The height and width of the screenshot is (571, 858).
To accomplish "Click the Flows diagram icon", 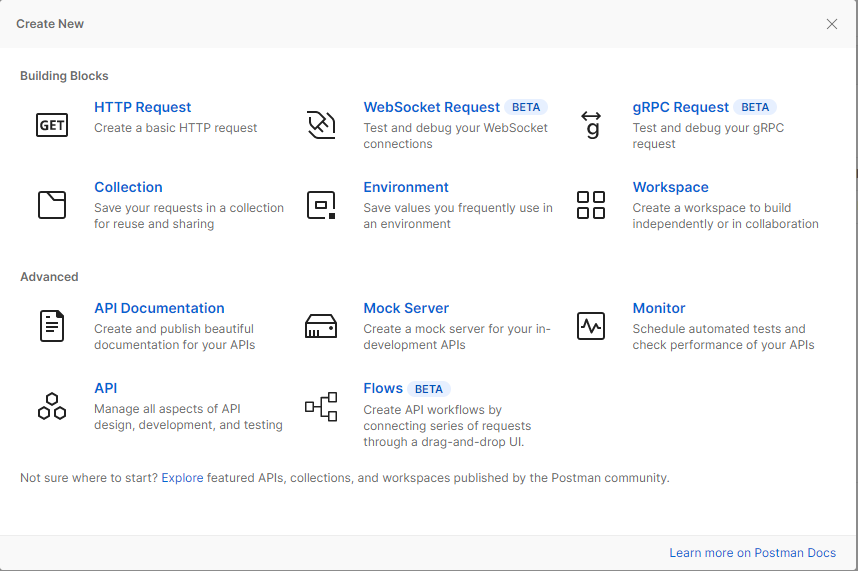I will pos(321,406).
